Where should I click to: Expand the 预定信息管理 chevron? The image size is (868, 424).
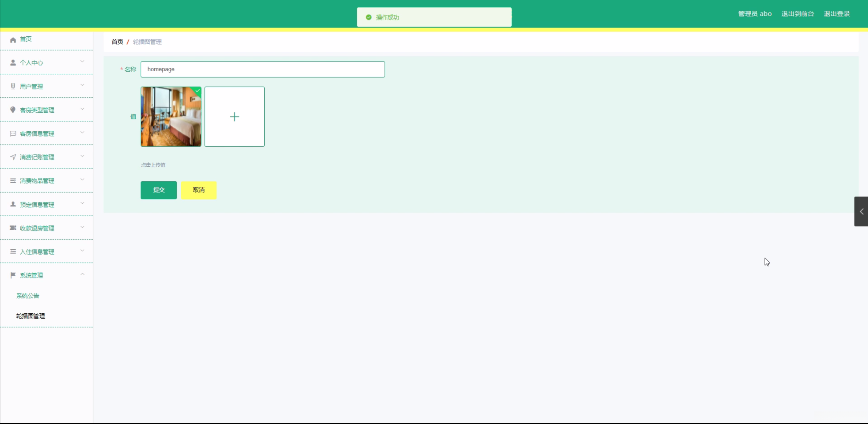coord(82,203)
